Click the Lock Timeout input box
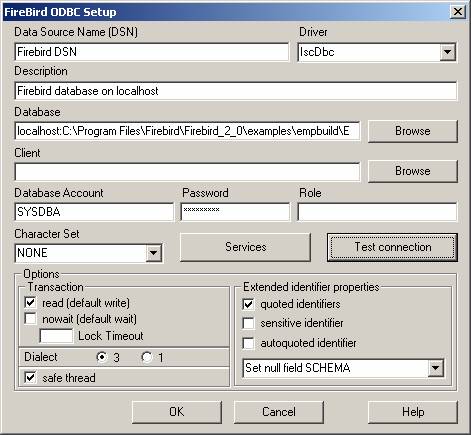The image size is (471, 435). [x=56, y=336]
